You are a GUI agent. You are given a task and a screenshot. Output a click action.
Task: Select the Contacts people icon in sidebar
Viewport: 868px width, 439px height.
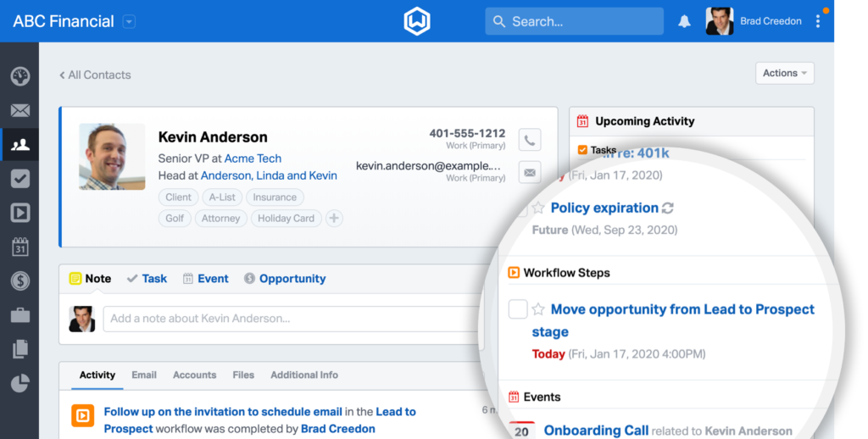[20, 144]
